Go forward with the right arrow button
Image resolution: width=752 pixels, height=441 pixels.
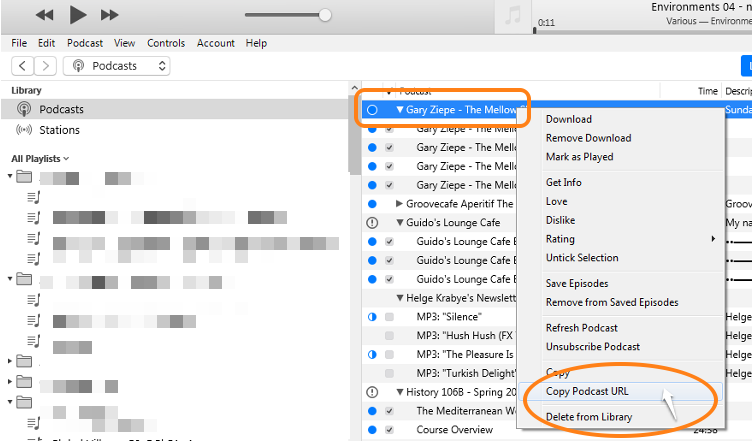(x=46, y=66)
